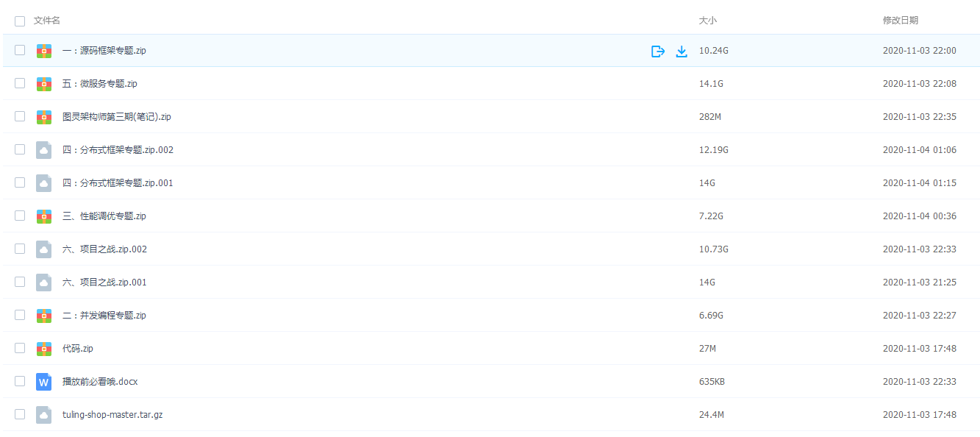Click the date 2020-11-03 22:27

click(920, 316)
